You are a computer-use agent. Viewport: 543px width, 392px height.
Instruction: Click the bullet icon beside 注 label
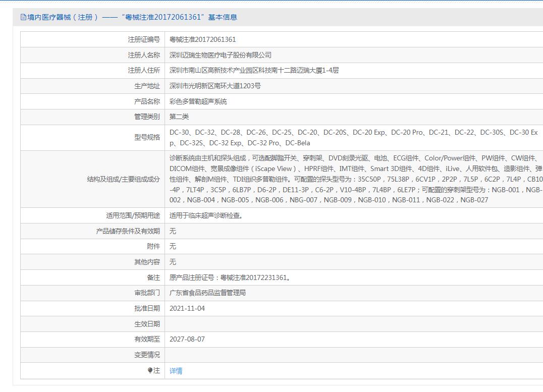point(150,370)
